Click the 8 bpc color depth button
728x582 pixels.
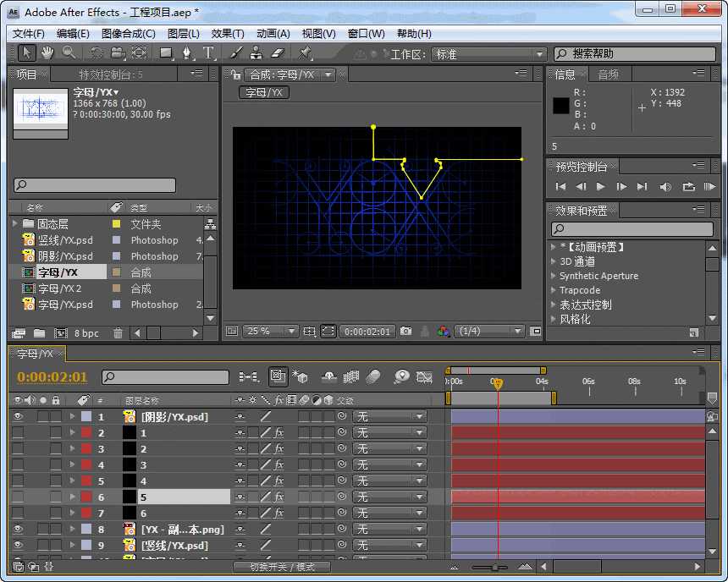point(86,332)
